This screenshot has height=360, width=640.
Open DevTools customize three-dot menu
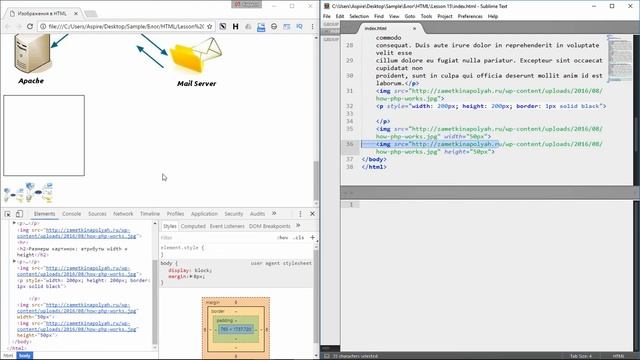click(300, 214)
